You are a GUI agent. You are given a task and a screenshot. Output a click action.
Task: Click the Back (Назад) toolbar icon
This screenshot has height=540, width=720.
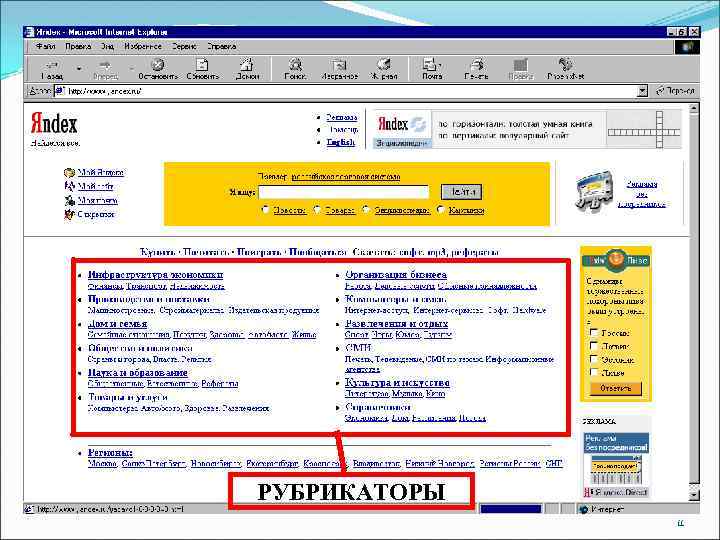click(x=52, y=65)
